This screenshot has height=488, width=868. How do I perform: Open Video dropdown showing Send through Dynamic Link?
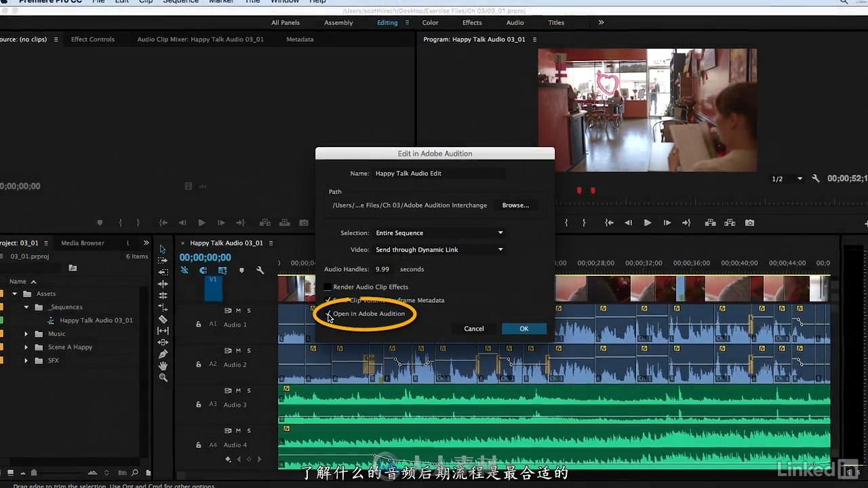(439, 249)
